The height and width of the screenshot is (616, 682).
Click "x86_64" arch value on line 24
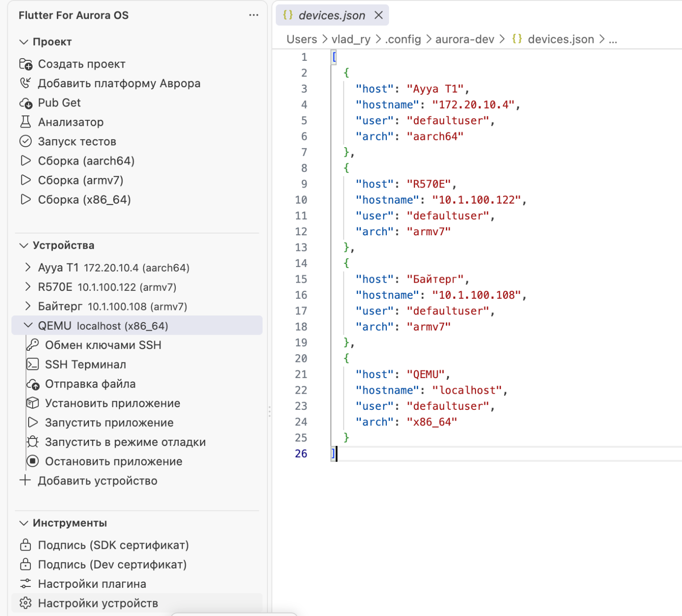click(x=432, y=422)
